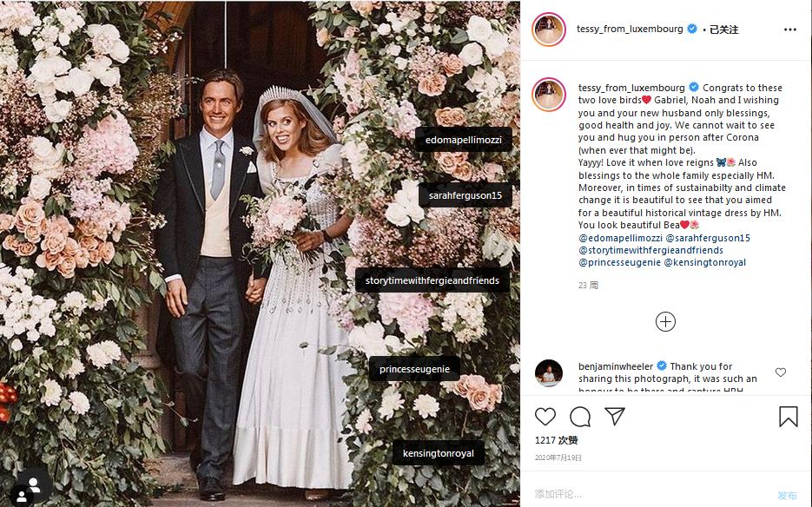Like the post with the heart icon
Viewport: 812px width, 507px height.
[x=545, y=417]
